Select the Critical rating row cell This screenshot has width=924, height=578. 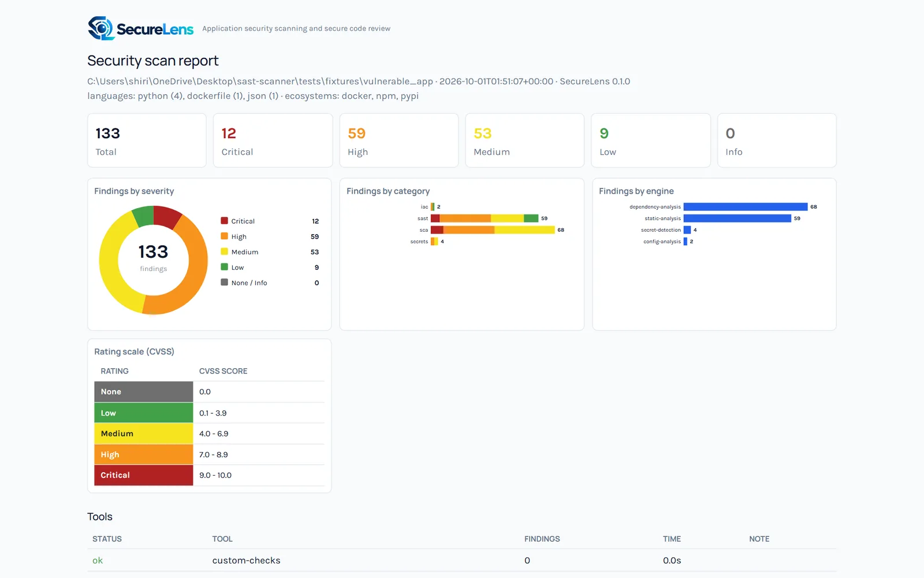tap(144, 475)
